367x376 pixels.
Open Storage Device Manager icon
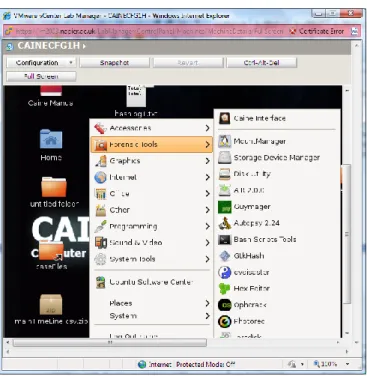tap(225, 158)
